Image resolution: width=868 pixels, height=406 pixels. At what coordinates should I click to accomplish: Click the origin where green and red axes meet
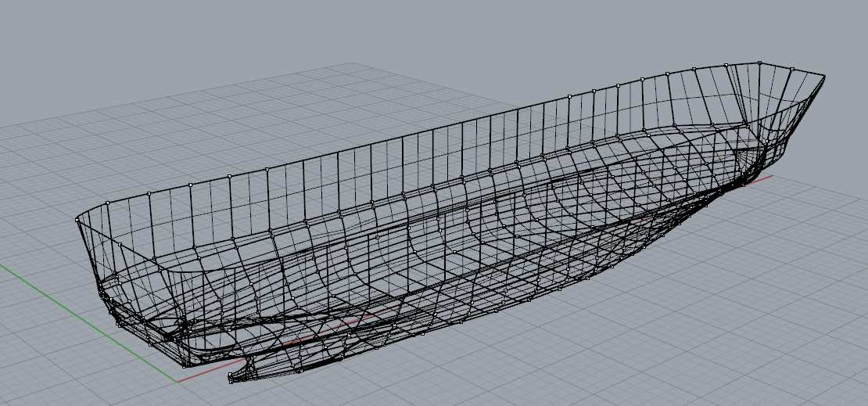tap(178, 382)
